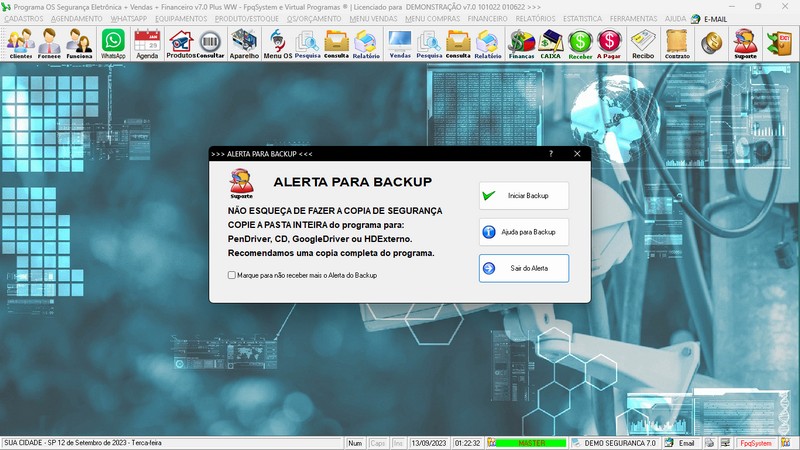Open the ESTATISTICA menu
Screen dimensions: 800x450
tap(582, 18)
